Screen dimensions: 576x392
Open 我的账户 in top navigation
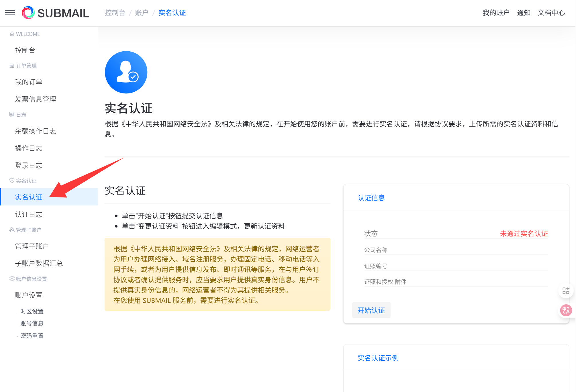pos(496,13)
